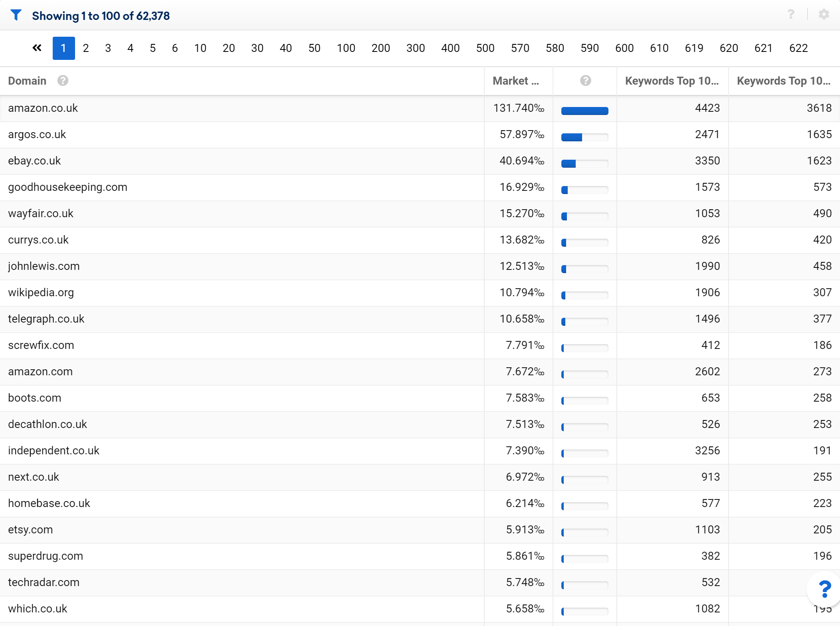The width and height of the screenshot is (840, 626).
Task: Click the help icon in the bar column header
Action: point(585,81)
